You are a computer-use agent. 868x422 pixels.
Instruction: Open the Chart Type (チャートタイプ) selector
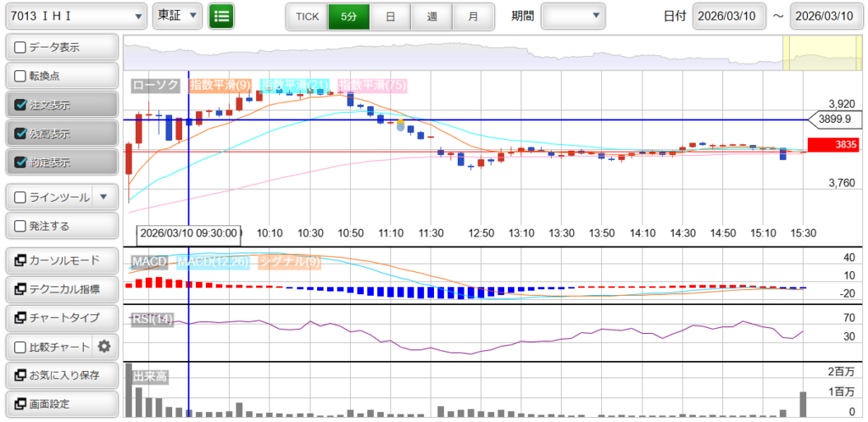(60, 318)
